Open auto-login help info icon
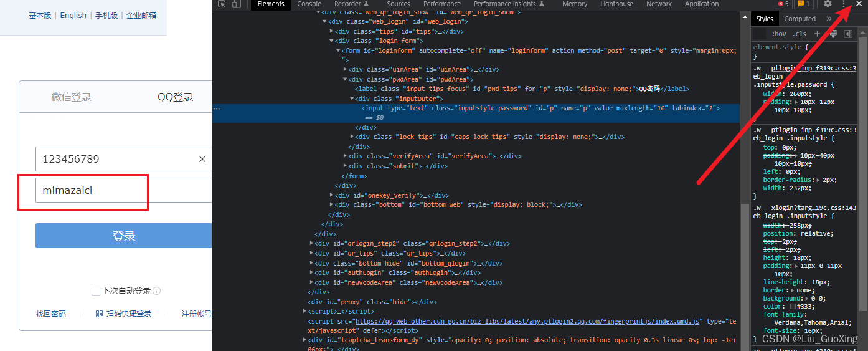The height and width of the screenshot is (351, 868). coord(157,291)
